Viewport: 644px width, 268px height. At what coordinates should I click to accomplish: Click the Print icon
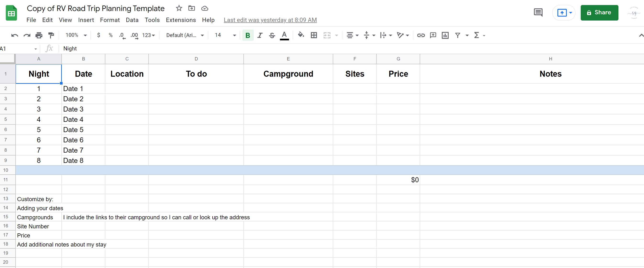[39, 35]
